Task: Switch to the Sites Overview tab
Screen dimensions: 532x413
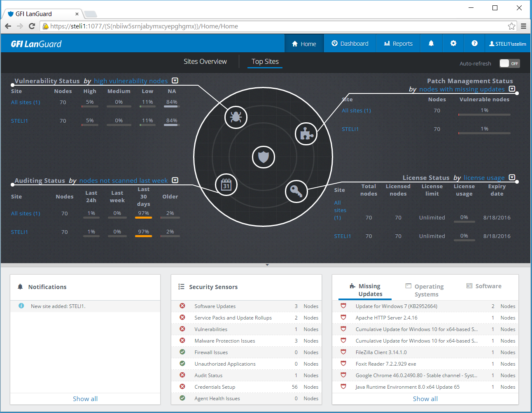Action: 205,61
